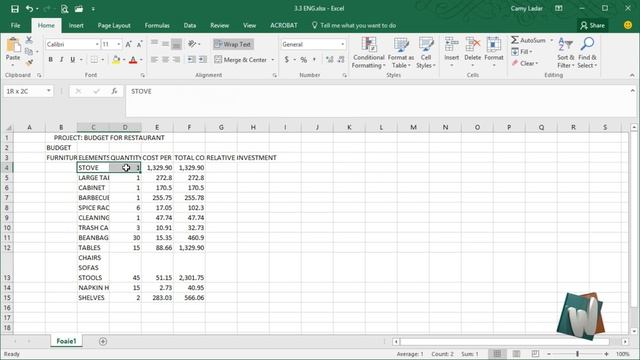Click AutoSum button

point(528,40)
